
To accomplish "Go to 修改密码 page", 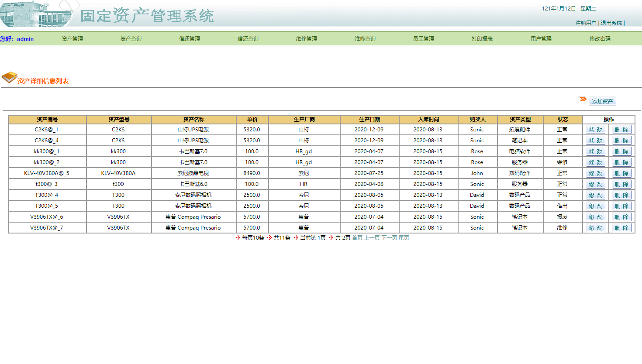I will tap(599, 38).
